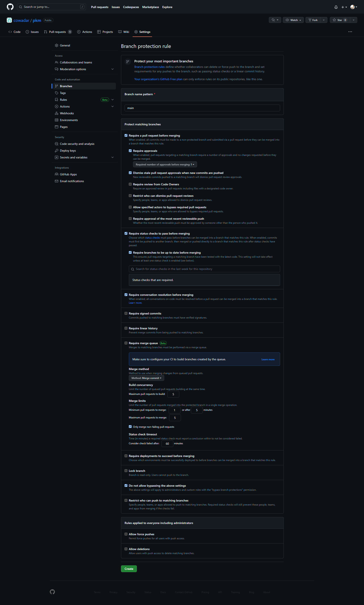Image resolution: width=364 pixels, height=605 pixels.
Task: Switch to the Actions repository tab
Action: 85,32
